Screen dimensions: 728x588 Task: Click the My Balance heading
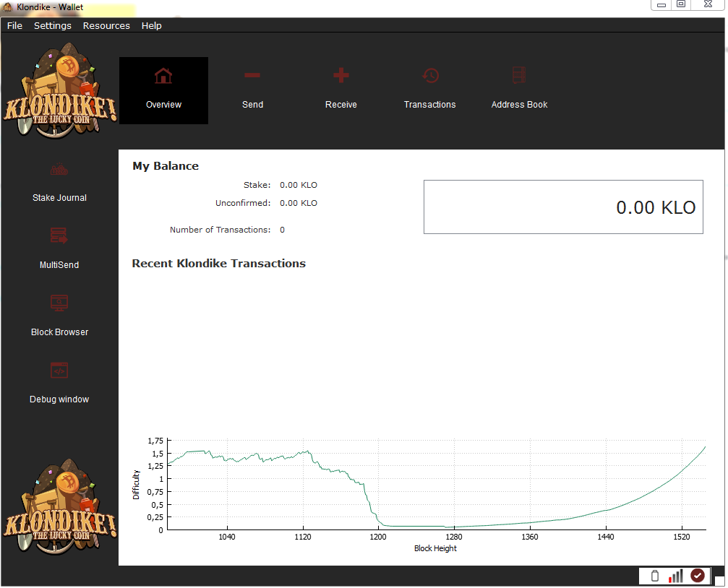tap(166, 166)
